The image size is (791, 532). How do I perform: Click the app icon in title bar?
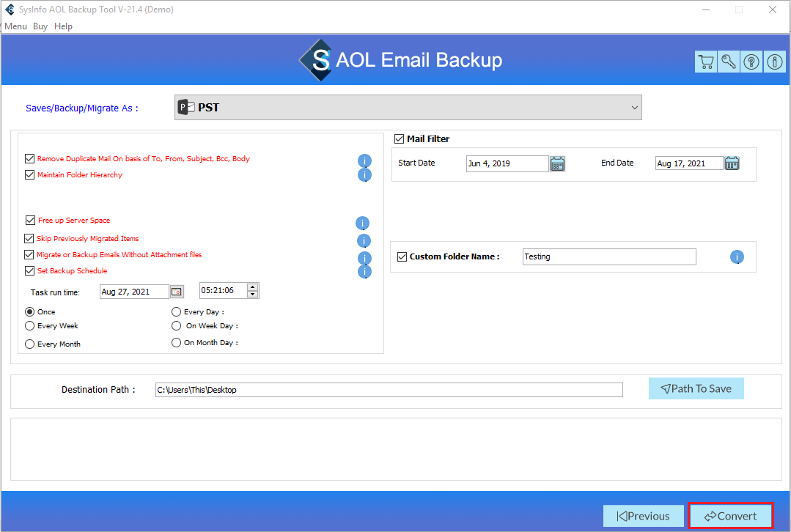10,9
